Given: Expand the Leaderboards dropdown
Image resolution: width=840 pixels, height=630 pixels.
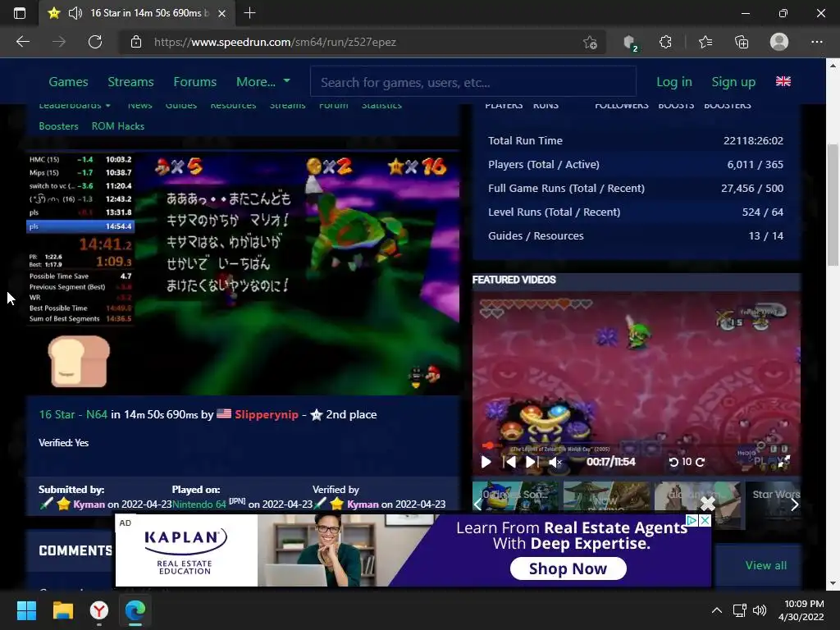Looking at the screenshot, I should [75, 105].
